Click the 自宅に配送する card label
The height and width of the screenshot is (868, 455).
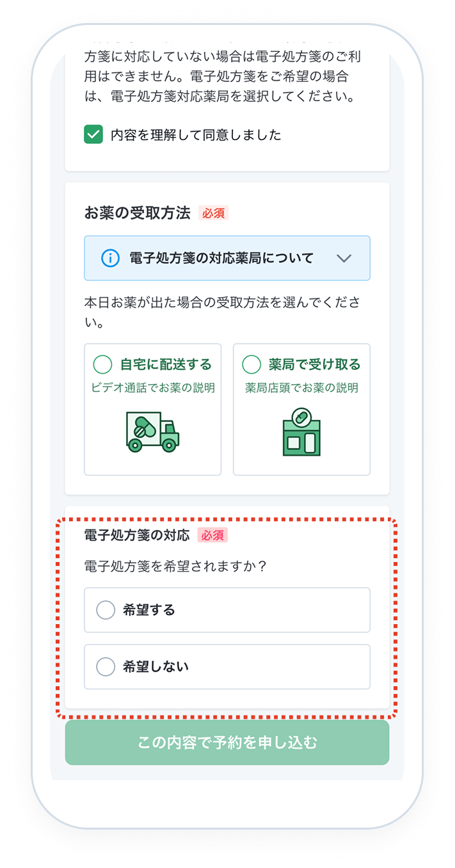166,364
